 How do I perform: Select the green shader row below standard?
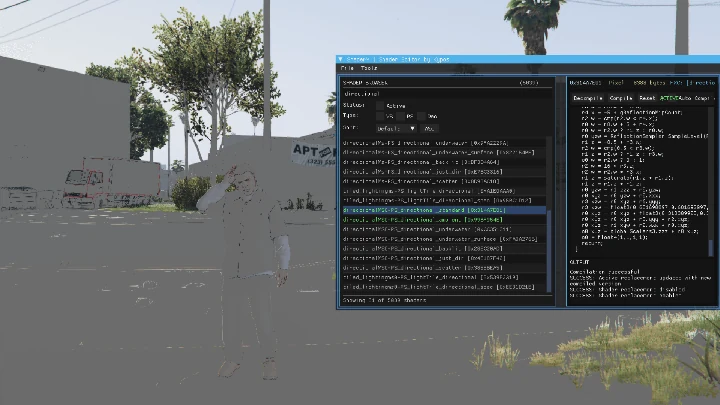[x=444, y=219]
